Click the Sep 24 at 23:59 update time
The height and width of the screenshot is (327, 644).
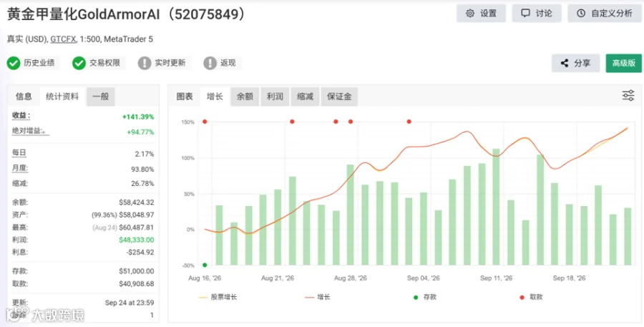click(130, 303)
